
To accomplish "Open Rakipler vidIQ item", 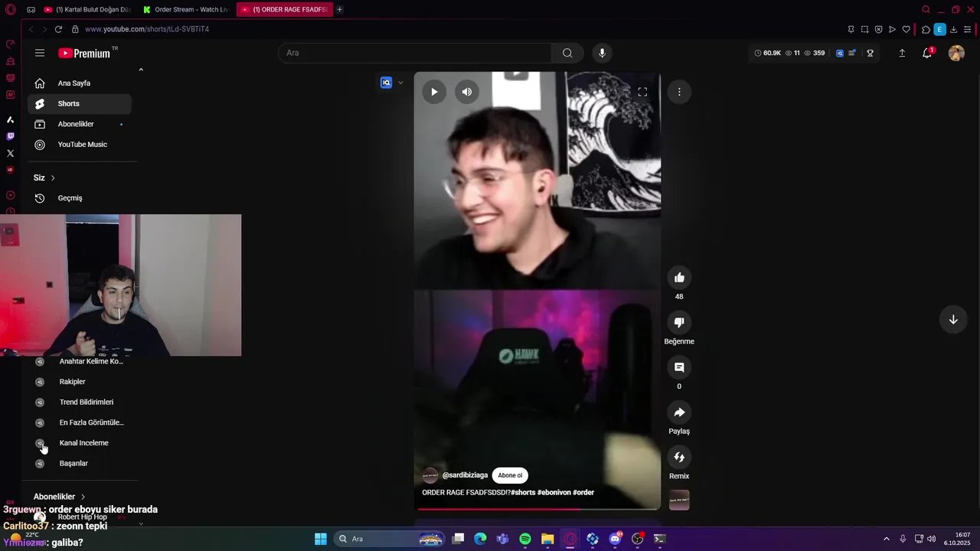I will pyautogui.click(x=80, y=382).
